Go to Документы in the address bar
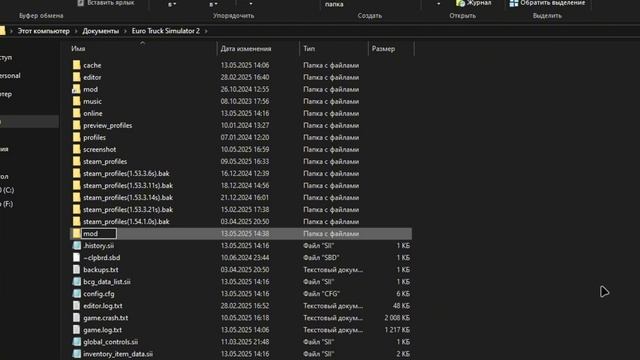 point(101,31)
